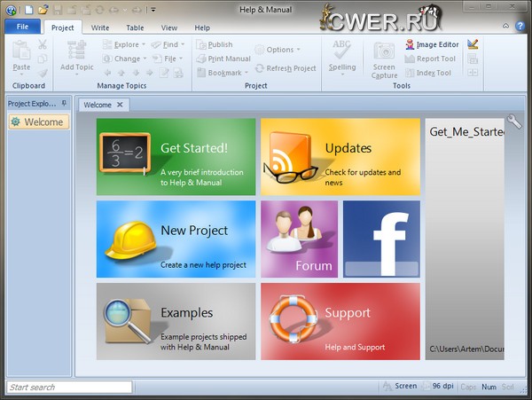Open the File menu

point(22,27)
